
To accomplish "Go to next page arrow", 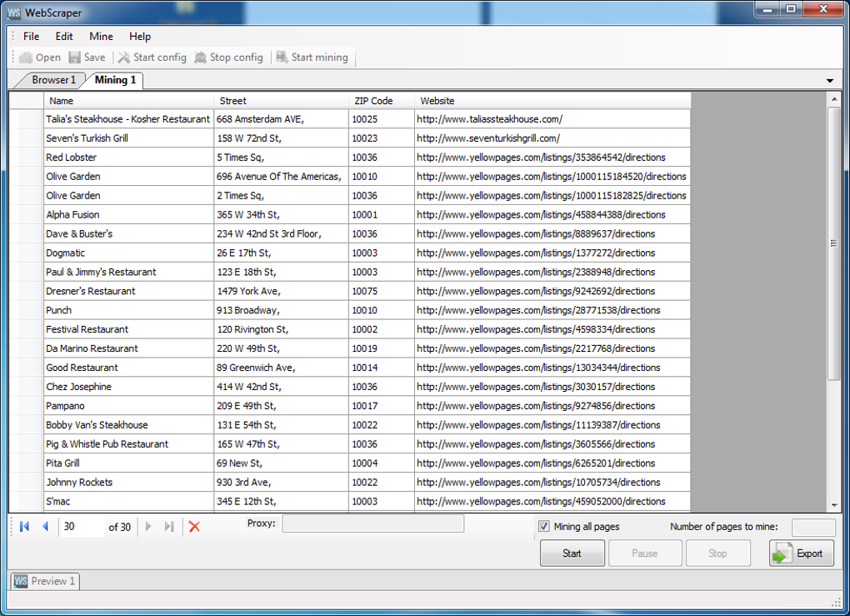I will point(148,527).
